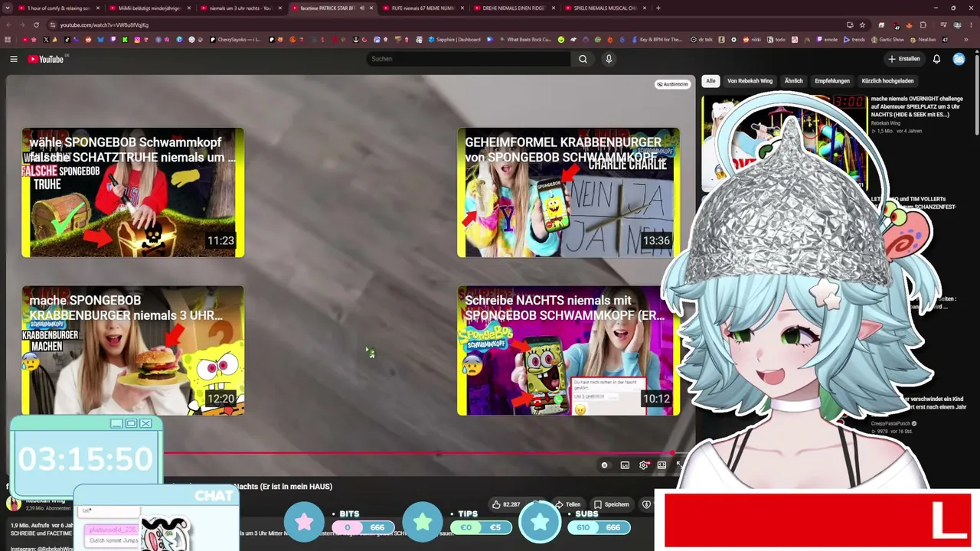Click the browser back arrow
This screenshot has height=551, width=980.
tap(8, 25)
